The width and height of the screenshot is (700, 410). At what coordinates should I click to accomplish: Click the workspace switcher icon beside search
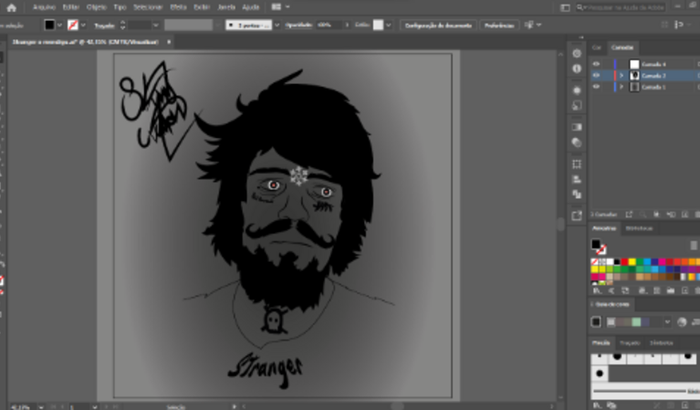(x=565, y=8)
